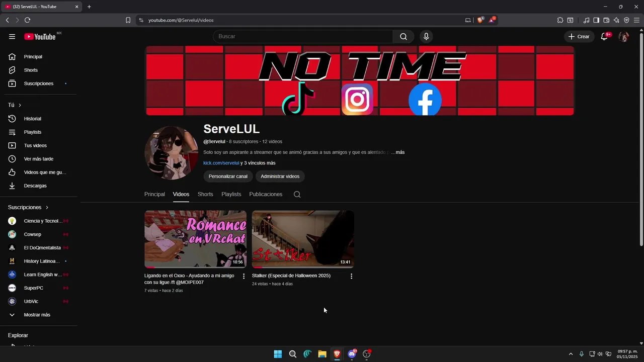Viewport: 644px width, 362px height.
Task: Search within channel using magnifier icon
Action: pos(297,194)
